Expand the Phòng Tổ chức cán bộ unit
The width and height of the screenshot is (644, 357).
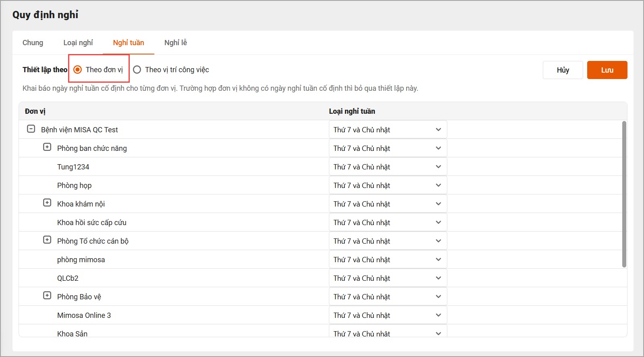pyautogui.click(x=47, y=240)
